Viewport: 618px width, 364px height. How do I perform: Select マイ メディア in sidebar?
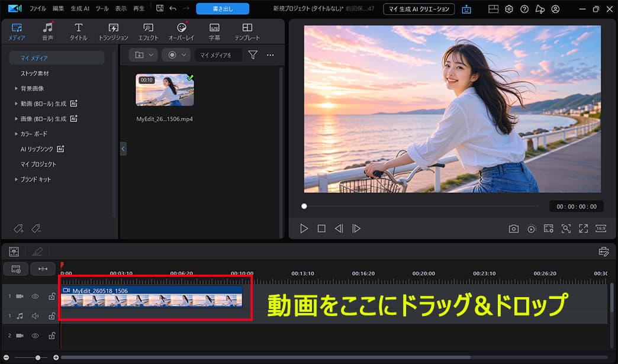click(x=57, y=58)
